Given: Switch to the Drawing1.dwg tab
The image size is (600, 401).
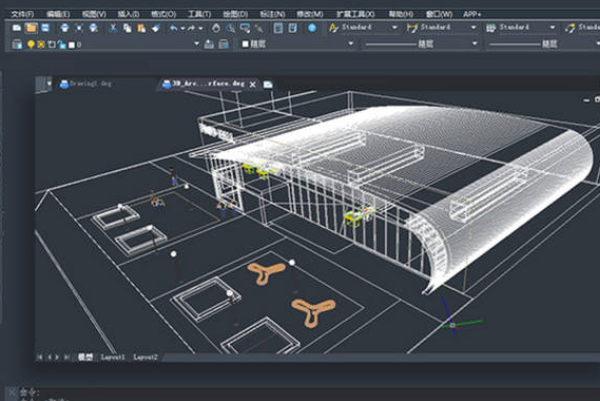Looking at the screenshot, I should point(86,84).
